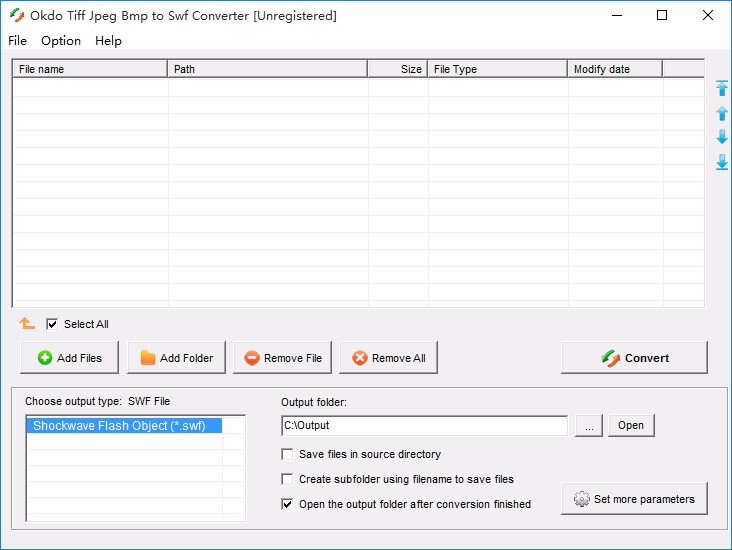
Task: Browse for output folder with ... button
Action: (x=589, y=425)
